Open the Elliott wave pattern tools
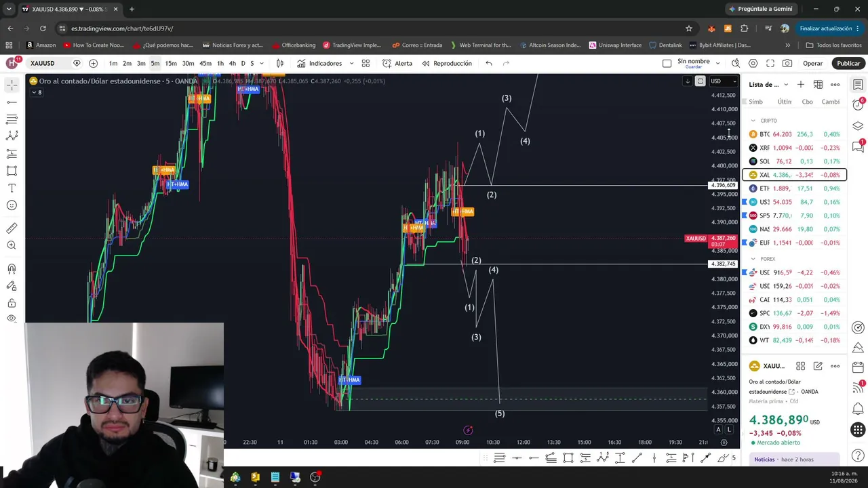868x488 pixels. (12, 136)
